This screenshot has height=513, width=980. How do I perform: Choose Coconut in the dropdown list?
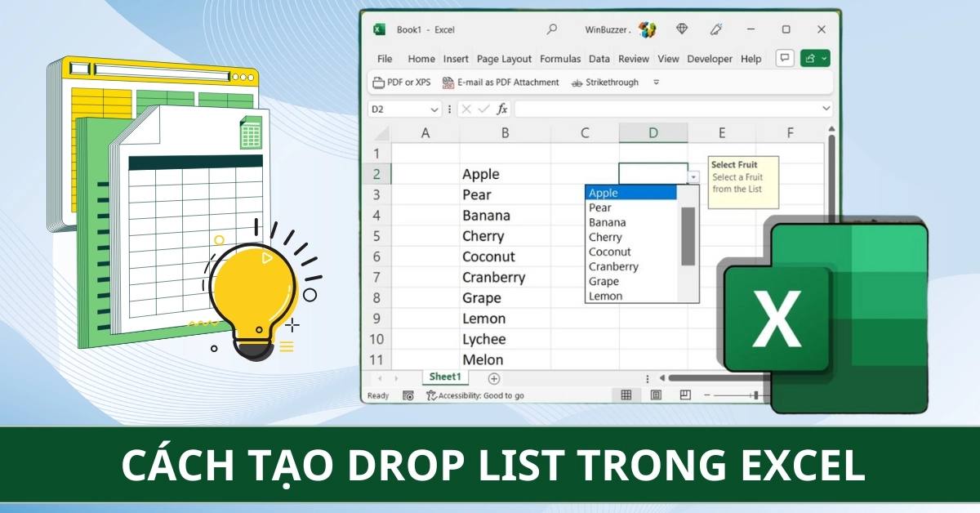(x=631, y=252)
